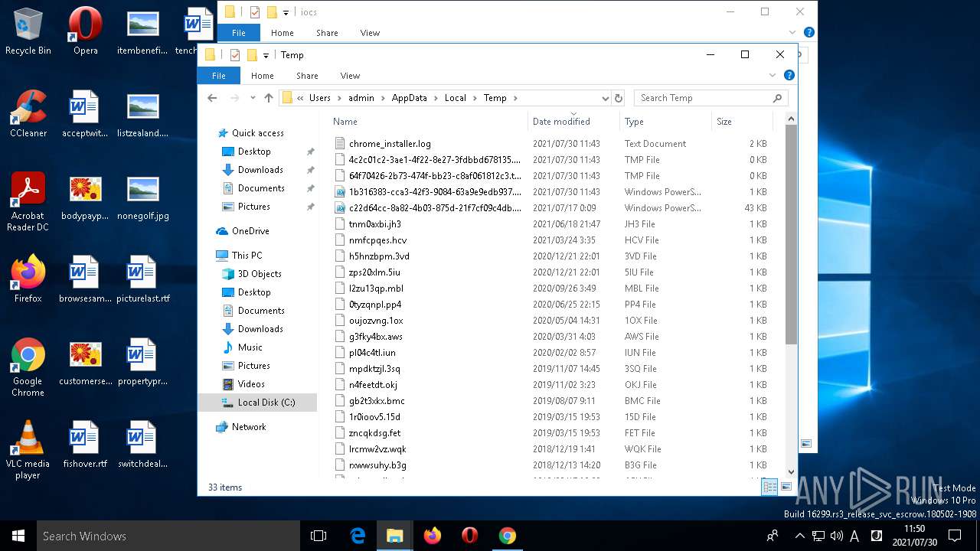Select the tnm0axbi.jh3 file
The height and width of the screenshot is (551, 980).
[374, 224]
